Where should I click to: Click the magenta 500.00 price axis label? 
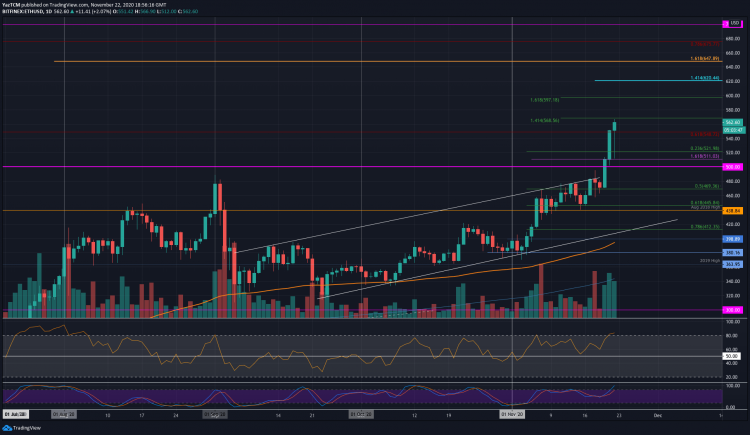pos(731,167)
